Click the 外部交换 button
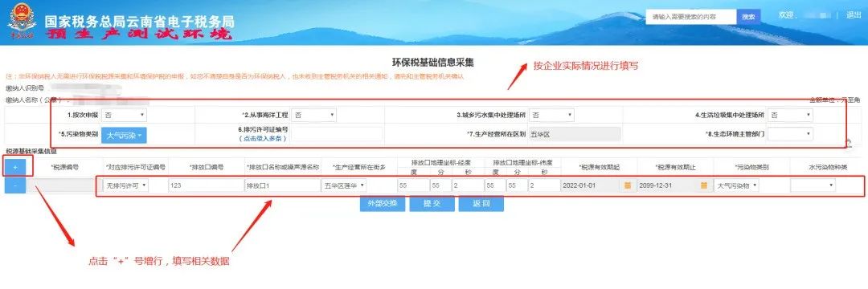 coord(382,203)
